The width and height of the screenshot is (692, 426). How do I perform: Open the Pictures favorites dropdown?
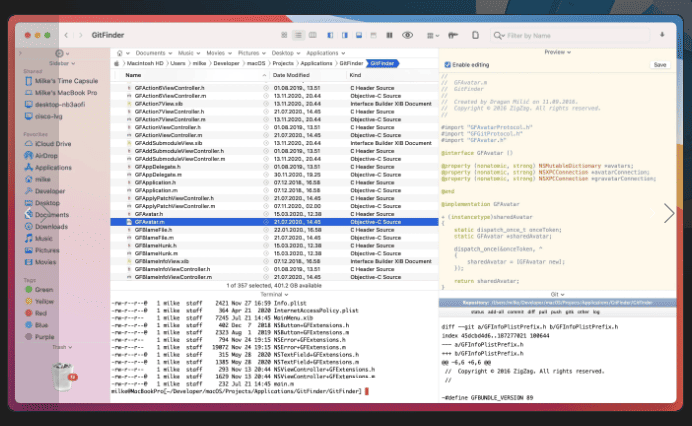tap(252, 53)
